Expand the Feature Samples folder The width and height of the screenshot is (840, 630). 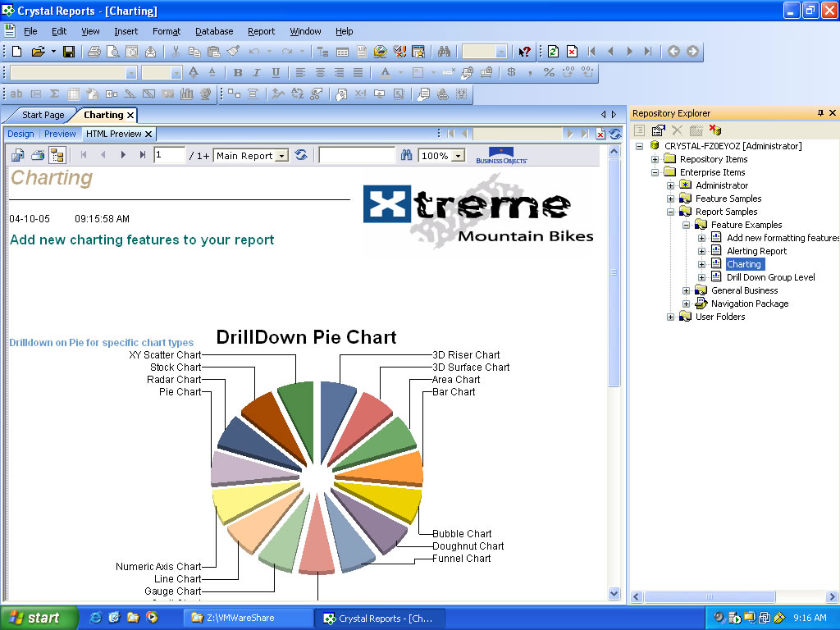click(x=670, y=199)
